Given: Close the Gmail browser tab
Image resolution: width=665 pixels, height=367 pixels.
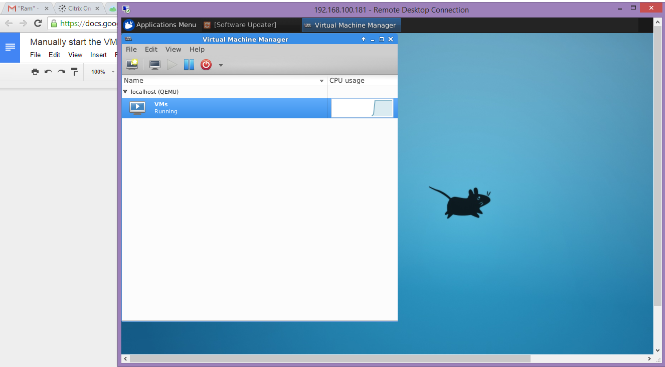Looking at the screenshot, I should click(47, 8).
